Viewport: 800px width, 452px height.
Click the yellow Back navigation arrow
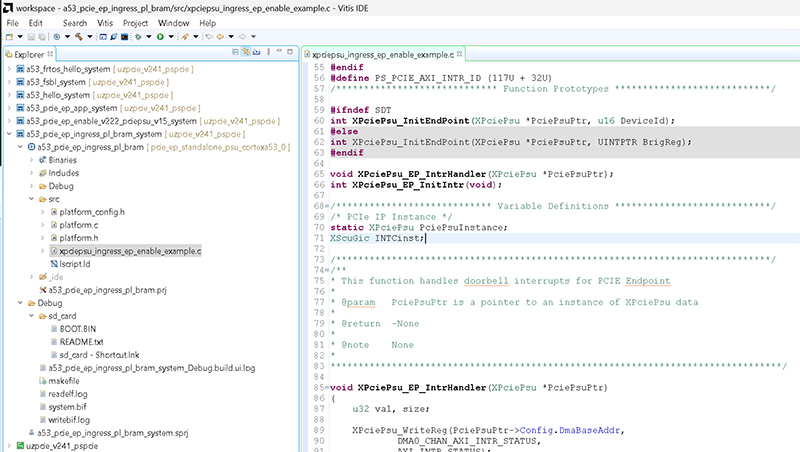click(x=220, y=37)
